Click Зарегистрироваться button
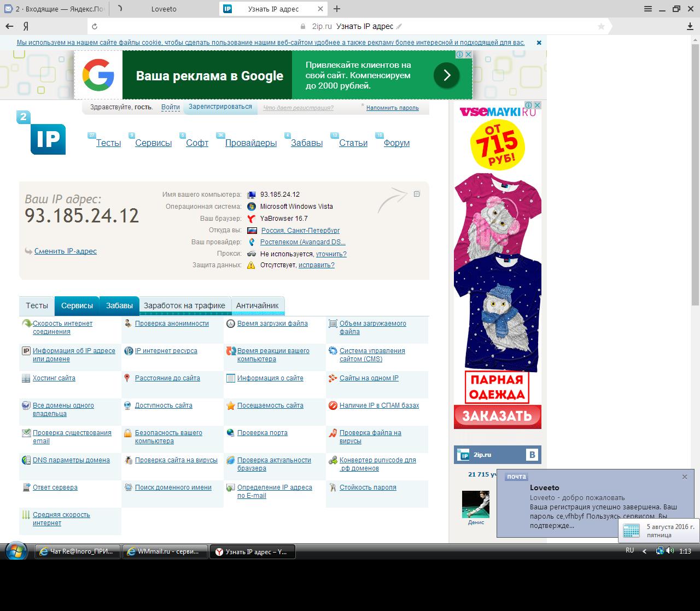700x611 pixels. tap(220, 107)
